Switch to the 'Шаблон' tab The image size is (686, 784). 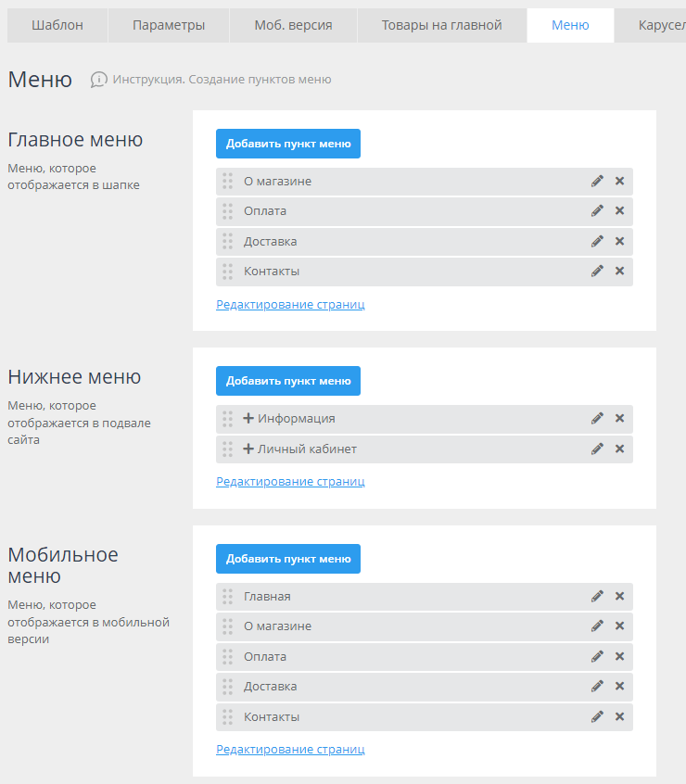57,25
